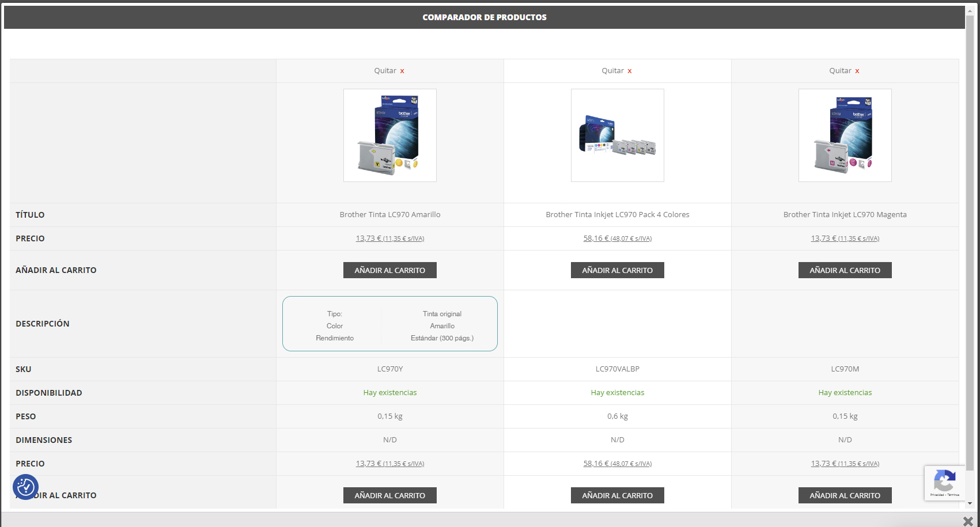Click the TÍTULO row label
This screenshot has width=980, height=527.
point(30,215)
